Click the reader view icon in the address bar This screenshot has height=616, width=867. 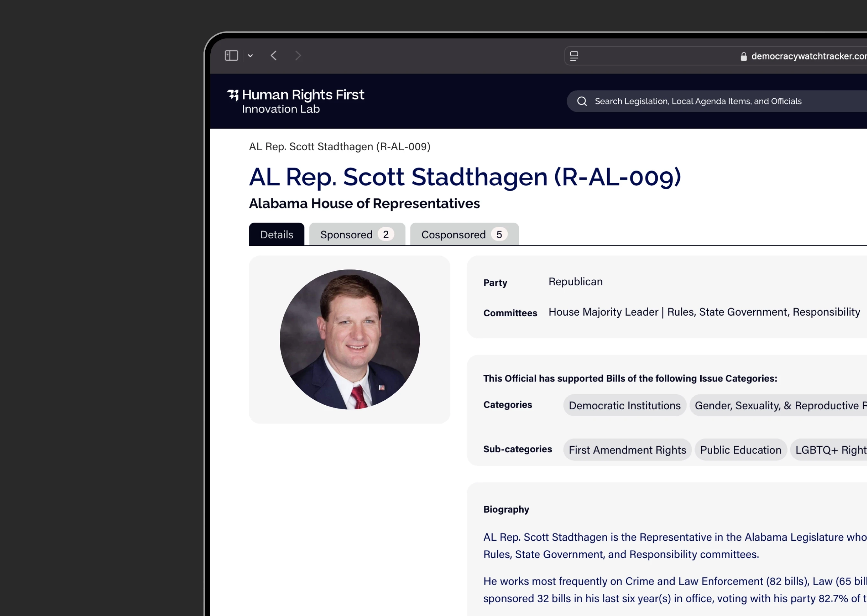[x=574, y=56]
